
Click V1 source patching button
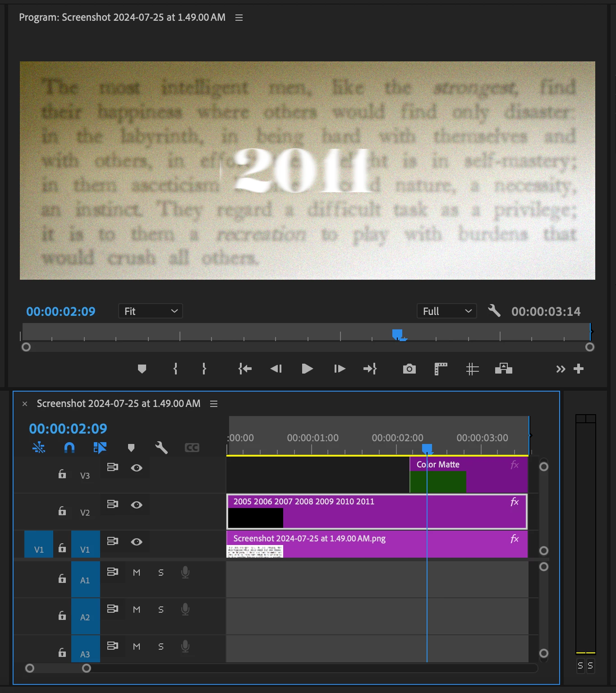coord(39,544)
